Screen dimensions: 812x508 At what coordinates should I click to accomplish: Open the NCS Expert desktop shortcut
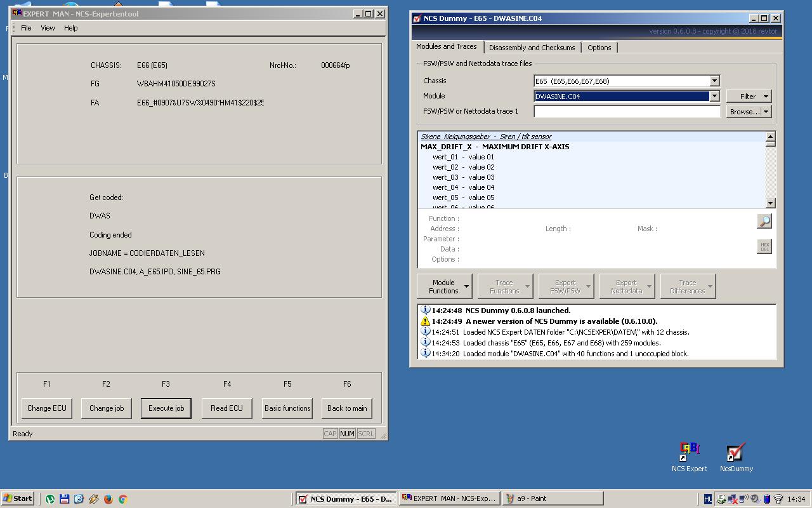[x=689, y=457]
